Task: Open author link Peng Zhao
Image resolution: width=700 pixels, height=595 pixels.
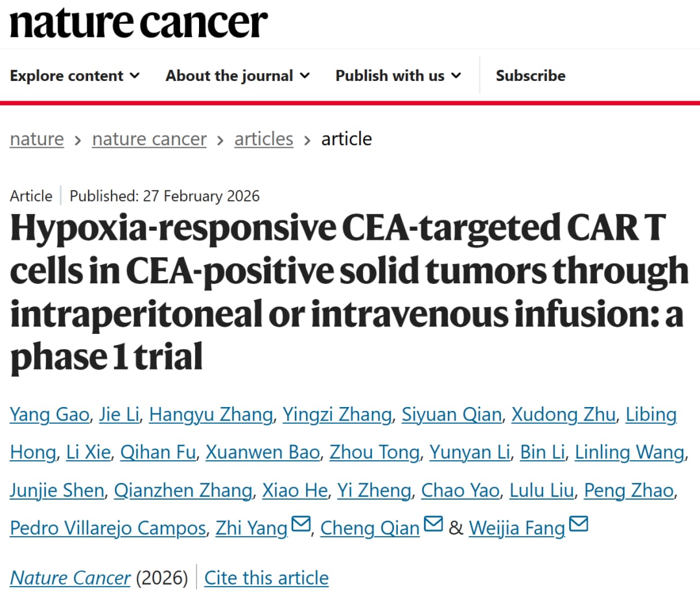Action: [629, 491]
